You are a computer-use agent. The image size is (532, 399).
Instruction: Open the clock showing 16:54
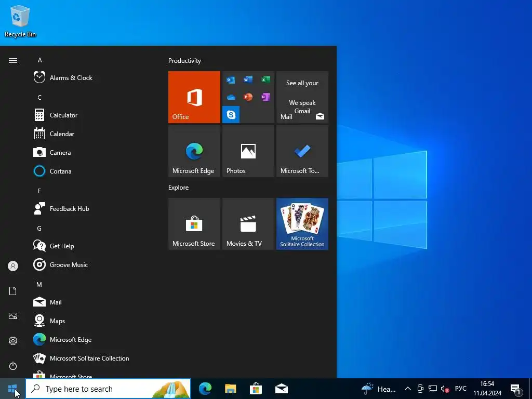point(487,389)
